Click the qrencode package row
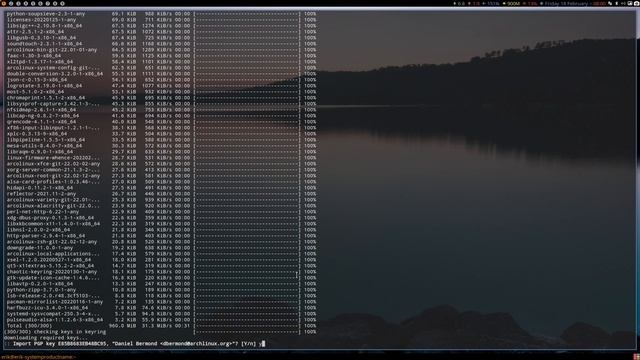Viewport: 640px width, 360px height. point(161,122)
